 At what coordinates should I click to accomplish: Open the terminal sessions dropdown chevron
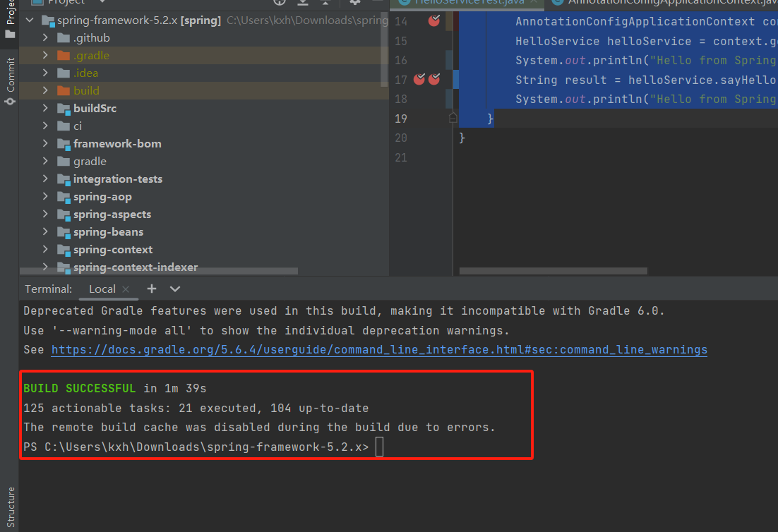175,289
